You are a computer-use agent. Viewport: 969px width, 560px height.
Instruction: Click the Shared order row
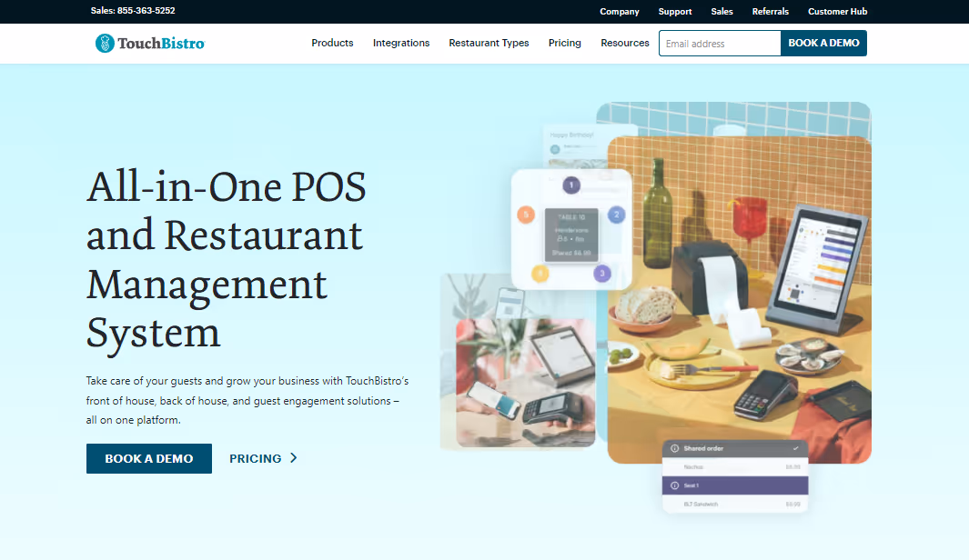pos(735,448)
